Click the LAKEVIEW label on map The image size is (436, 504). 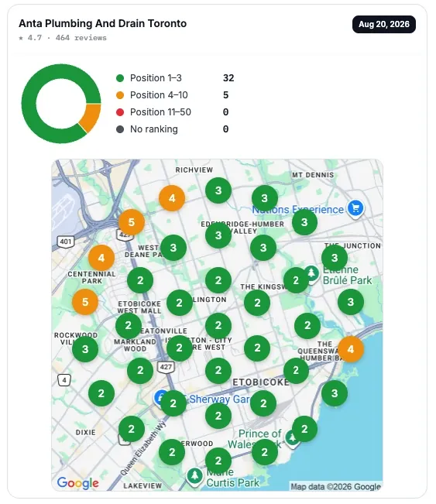point(142,485)
